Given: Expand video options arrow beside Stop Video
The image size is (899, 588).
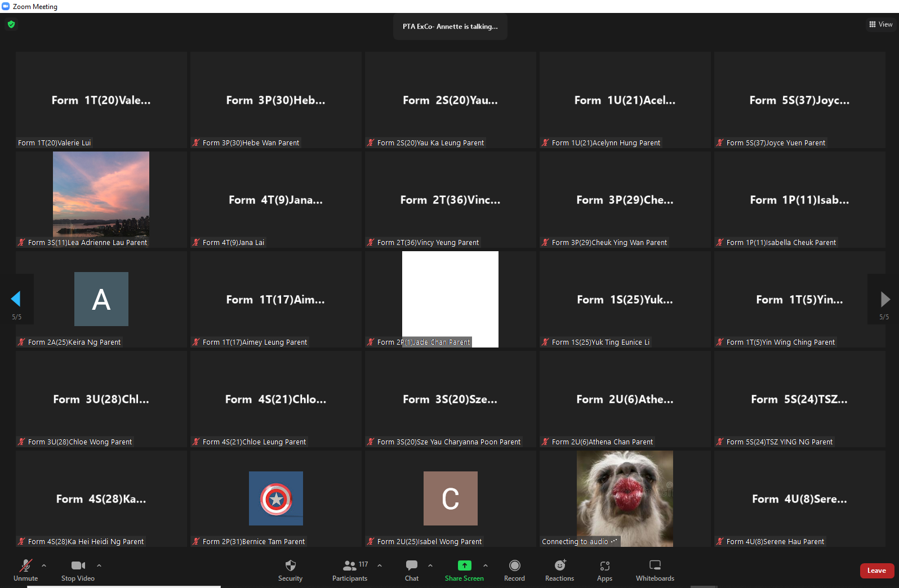Looking at the screenshot, I should click(x=99, y=565).
